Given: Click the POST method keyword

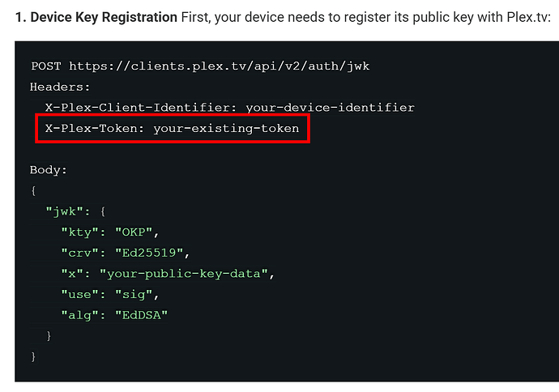Looking at the screenshot, I should 45,66.
